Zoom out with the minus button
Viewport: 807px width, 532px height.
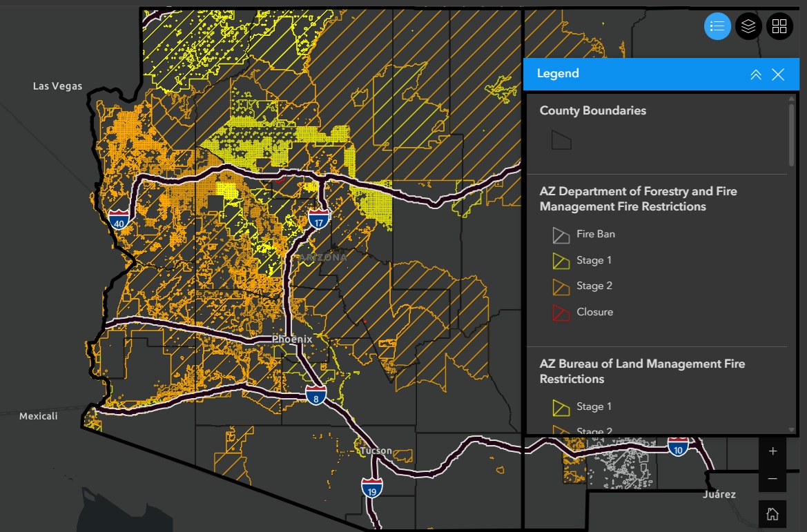(772, 478)
